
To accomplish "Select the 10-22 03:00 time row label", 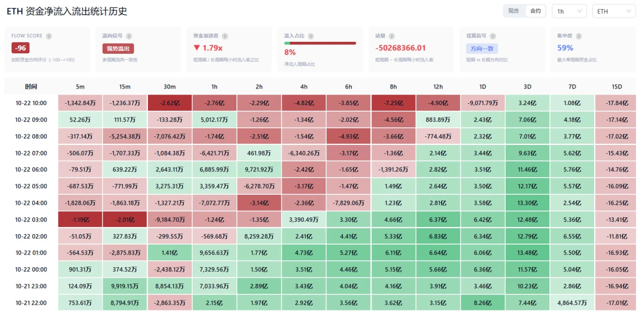I will pos(31,220).
